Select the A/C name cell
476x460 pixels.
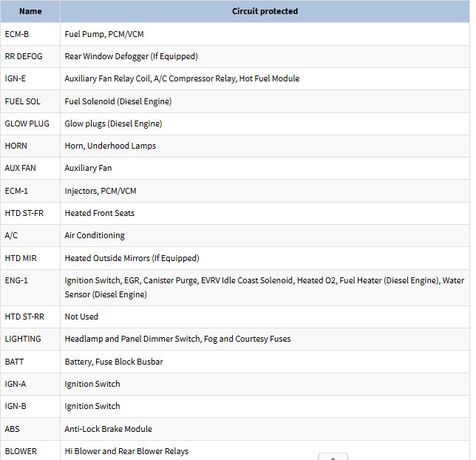pyautogui.click(x=11, y=235)
